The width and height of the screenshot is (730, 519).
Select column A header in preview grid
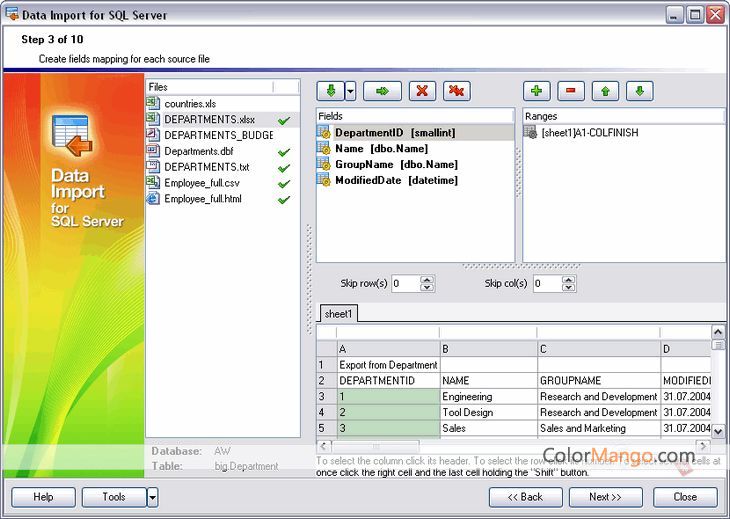pyautogui.click(x=388, y=349)
